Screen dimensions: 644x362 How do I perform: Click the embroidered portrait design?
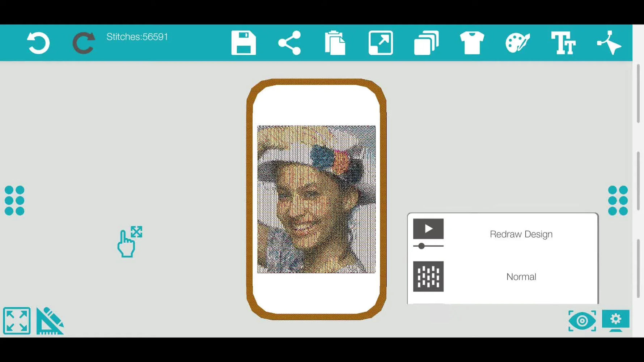(316, 199)
